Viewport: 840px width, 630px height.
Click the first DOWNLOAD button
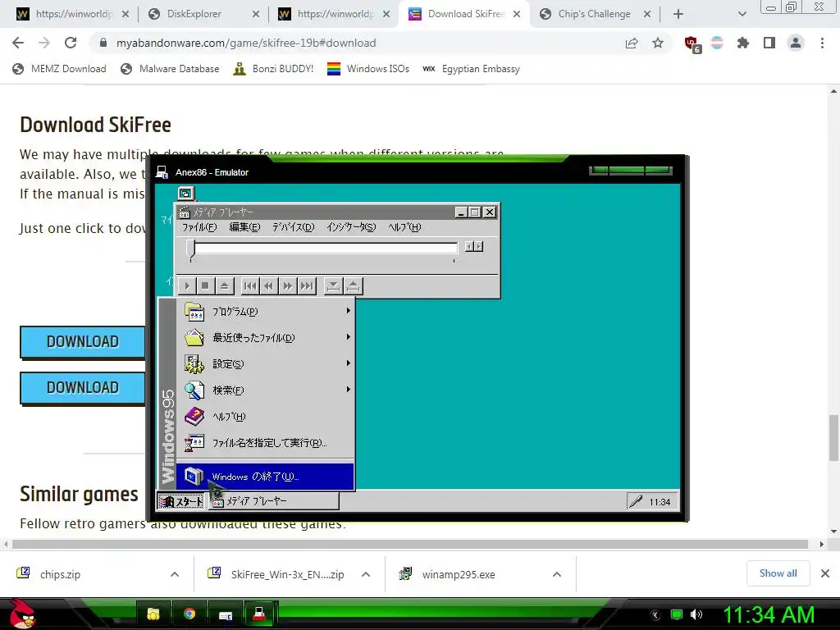[x=83, y=342]
